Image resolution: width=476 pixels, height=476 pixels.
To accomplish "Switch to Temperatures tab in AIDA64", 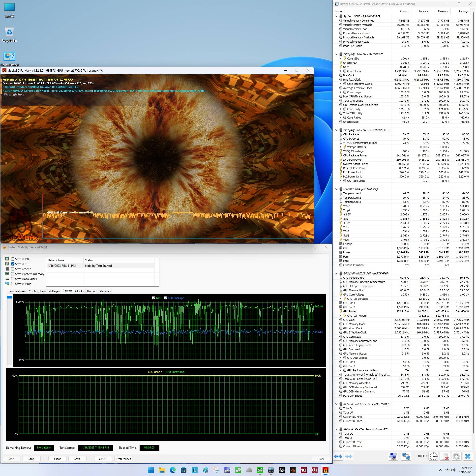I will pos(17,291).
